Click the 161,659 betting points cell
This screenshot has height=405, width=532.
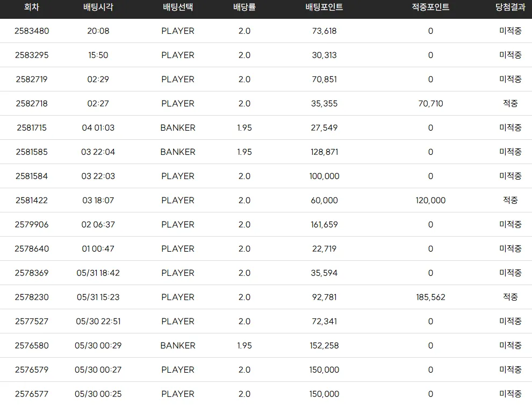324,224
